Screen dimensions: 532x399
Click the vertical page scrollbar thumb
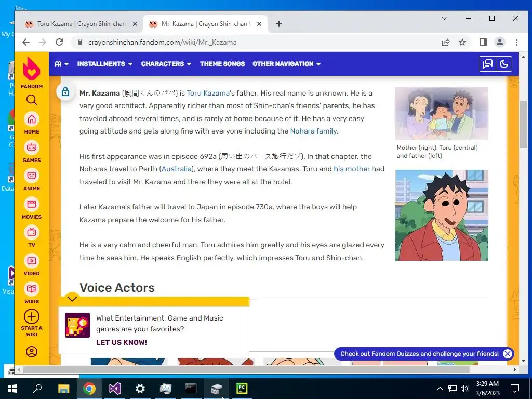524,124
